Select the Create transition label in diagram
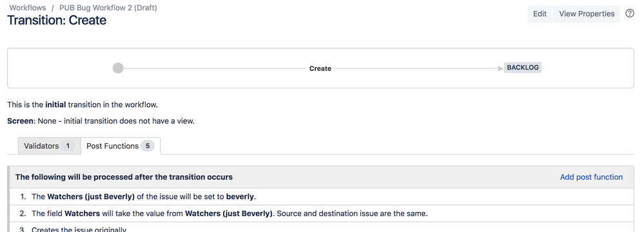The width and height of the screenshot is (644, 232). click(x=320, y=68)
